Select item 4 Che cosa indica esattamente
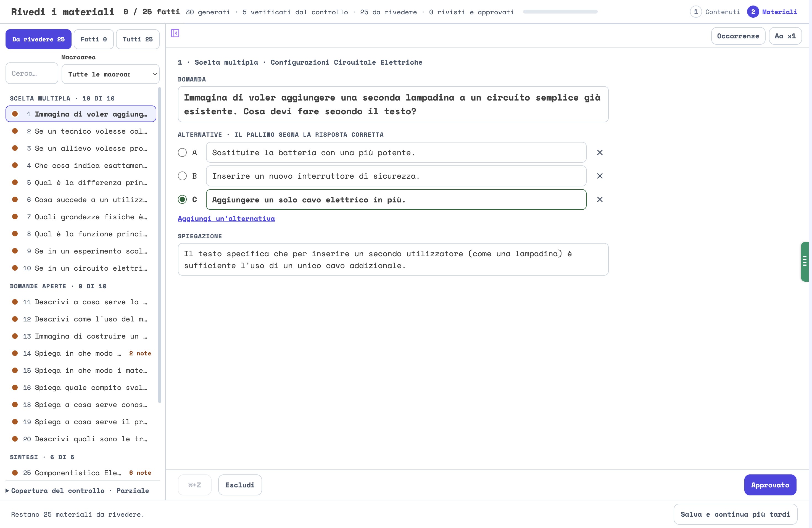The image size is (812, 528). tap(81, 165)
